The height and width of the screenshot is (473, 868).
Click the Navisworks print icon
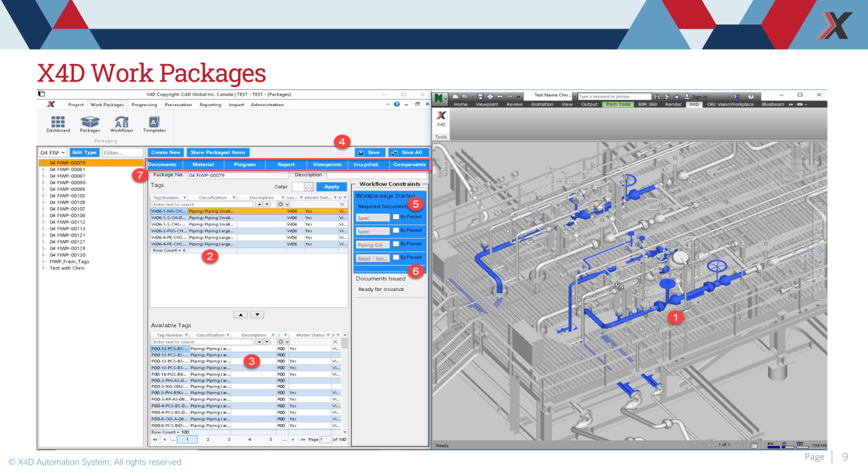[x=490, y=96]
